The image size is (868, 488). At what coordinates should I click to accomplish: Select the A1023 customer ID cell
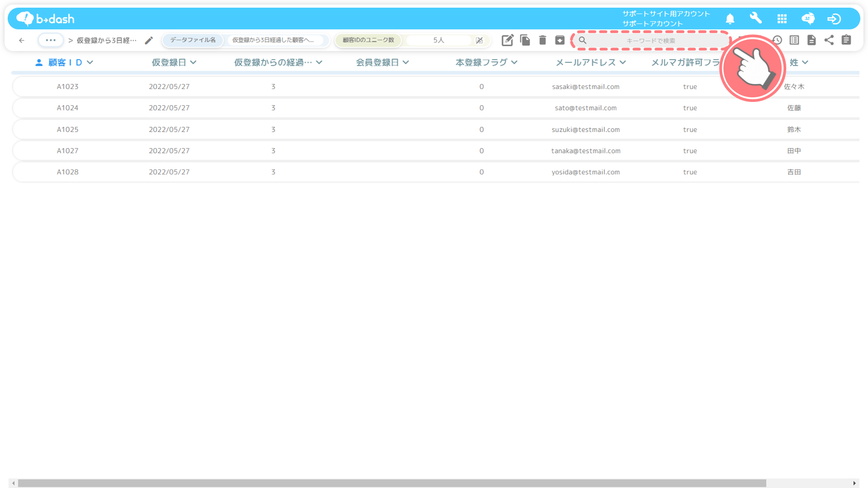pos(68,86)
